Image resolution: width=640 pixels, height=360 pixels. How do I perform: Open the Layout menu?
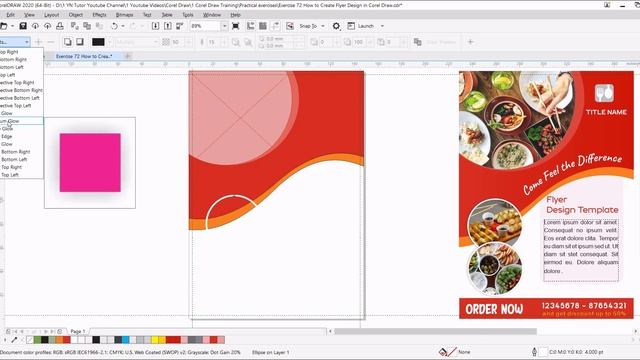[51, 15]
